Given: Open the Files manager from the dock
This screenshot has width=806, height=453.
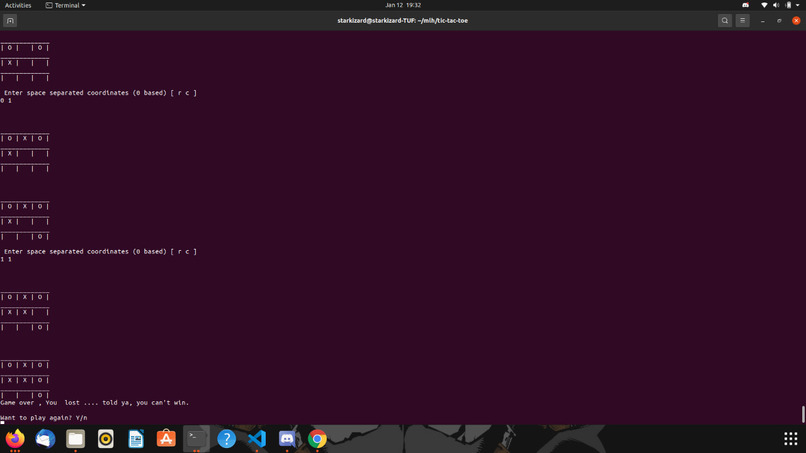Looking at the screenshot, I should pyautogui.click(x=76, y=439).
